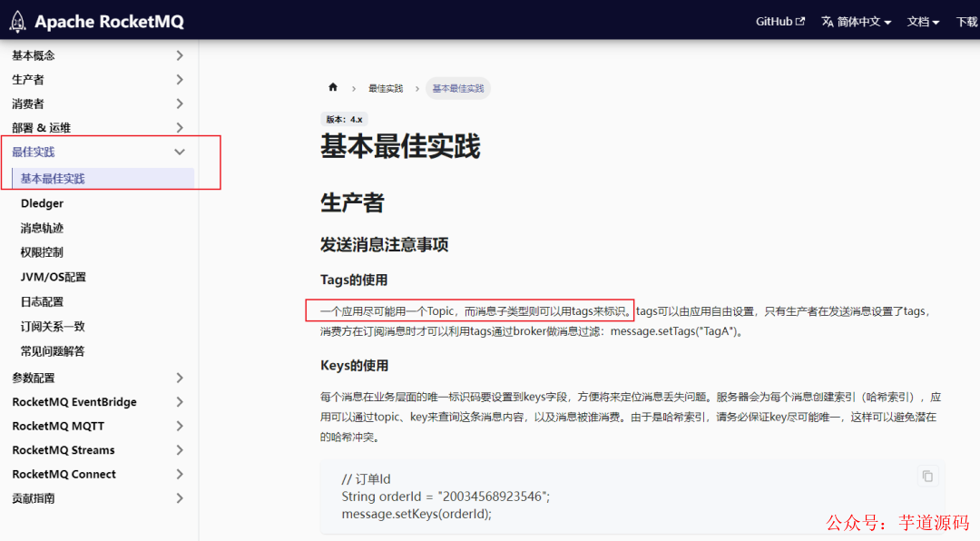Click the 生产者 section heading
Screen dimensions: 980x541
coord(352,202)
